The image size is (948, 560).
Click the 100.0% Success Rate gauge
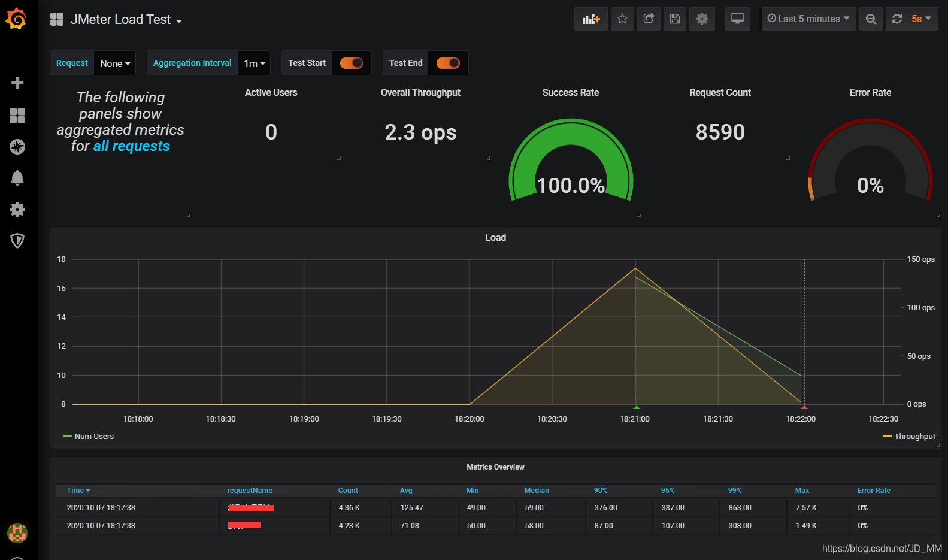tap(571, 161)
